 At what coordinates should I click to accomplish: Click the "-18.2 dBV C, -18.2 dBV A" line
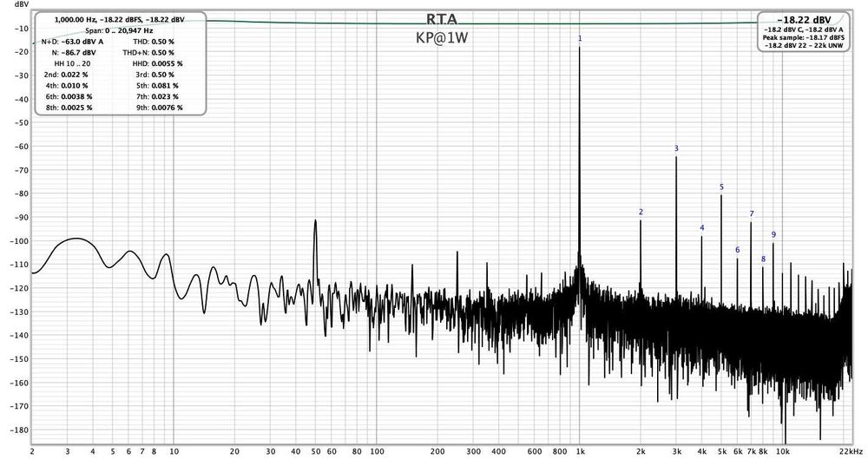click(x=804, y=30)
